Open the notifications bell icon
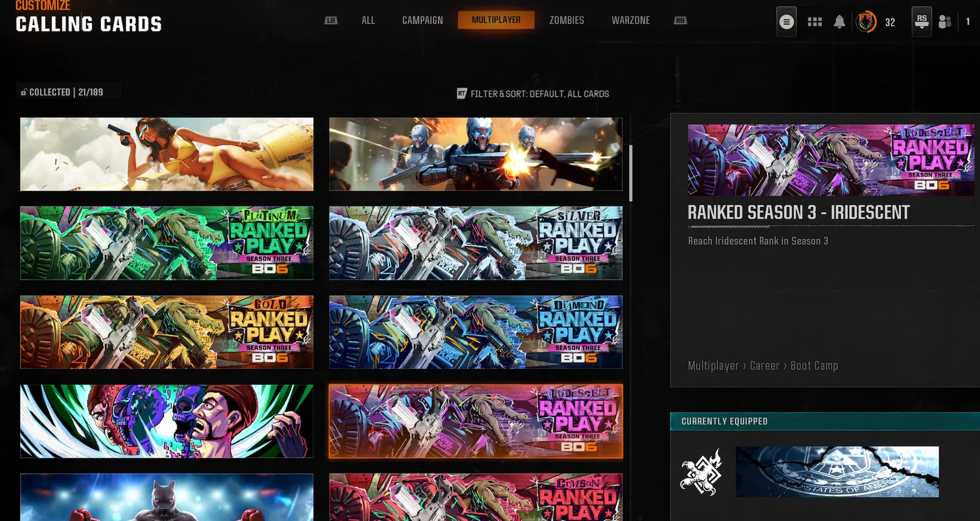The width and height of the screenshot is (980, 521). 840,22
